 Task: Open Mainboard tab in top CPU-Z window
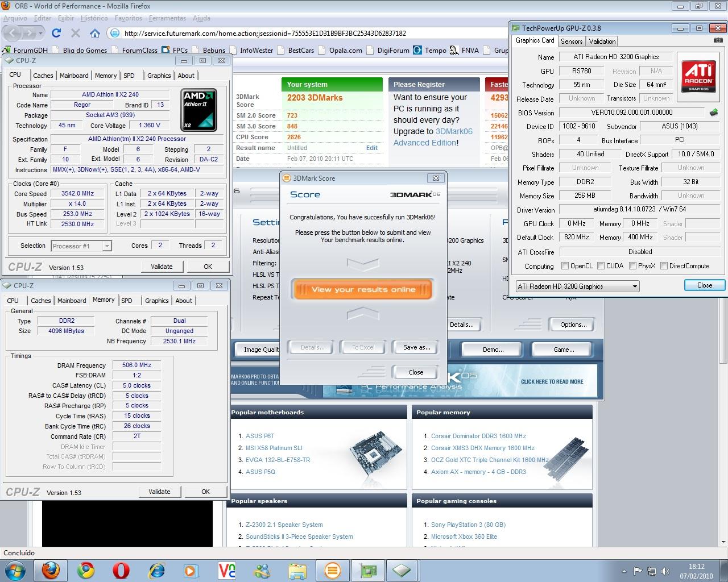tap(74, 76)
